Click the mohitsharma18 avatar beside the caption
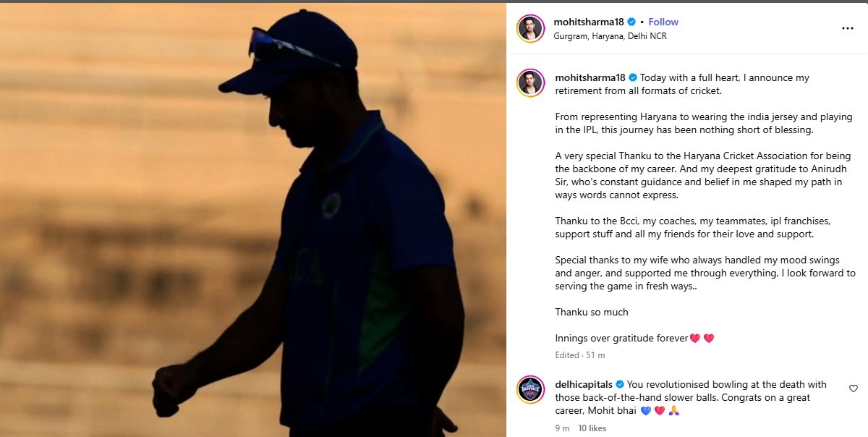Screen dimensions: 868x437 point(530,83)
